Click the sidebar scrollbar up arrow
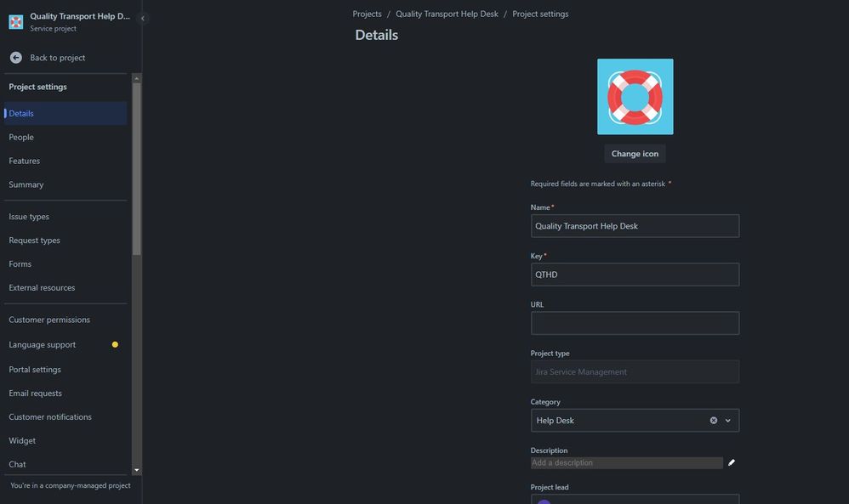Viewport: 849px width, 504px height. tap(136, 78)
